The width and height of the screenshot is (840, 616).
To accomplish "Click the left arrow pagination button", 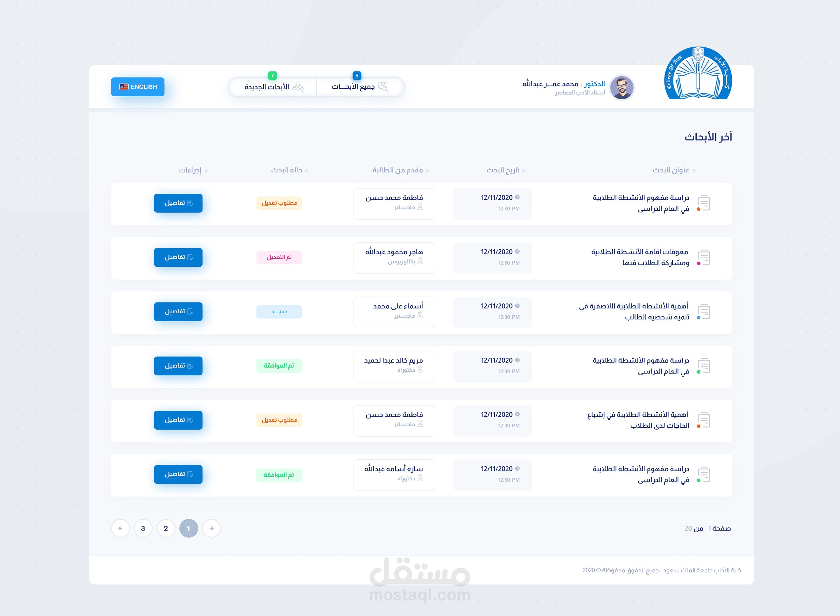I will [x=120, y=528].
